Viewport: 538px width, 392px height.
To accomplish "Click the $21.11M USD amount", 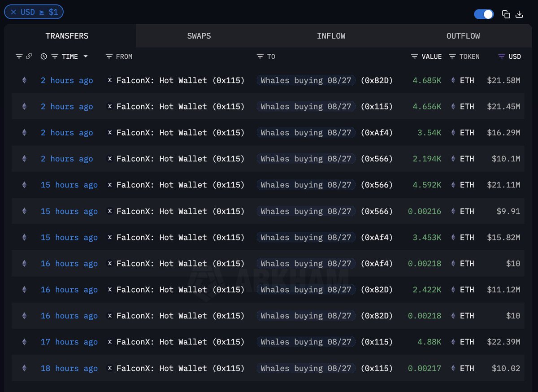I will pyautogui.click(x=503, y=185).
